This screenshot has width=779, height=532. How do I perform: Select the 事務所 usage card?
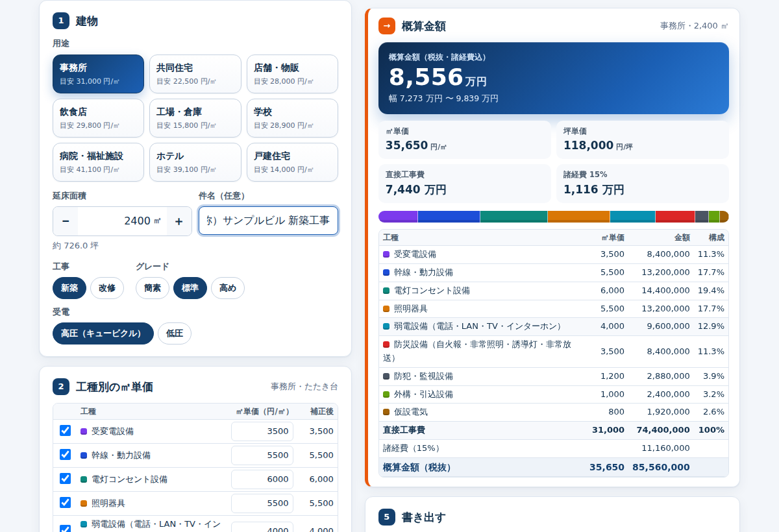98,74
